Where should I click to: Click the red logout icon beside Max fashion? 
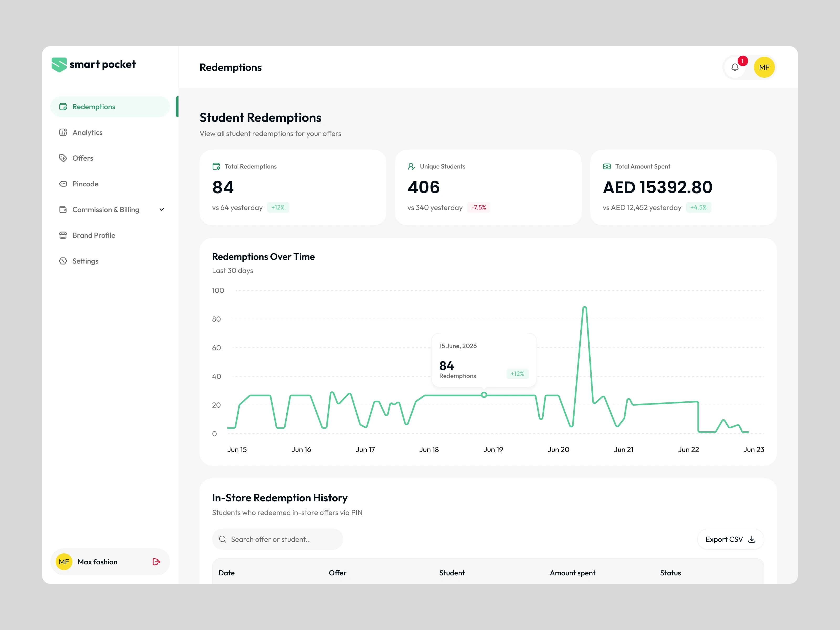[156, 562]
